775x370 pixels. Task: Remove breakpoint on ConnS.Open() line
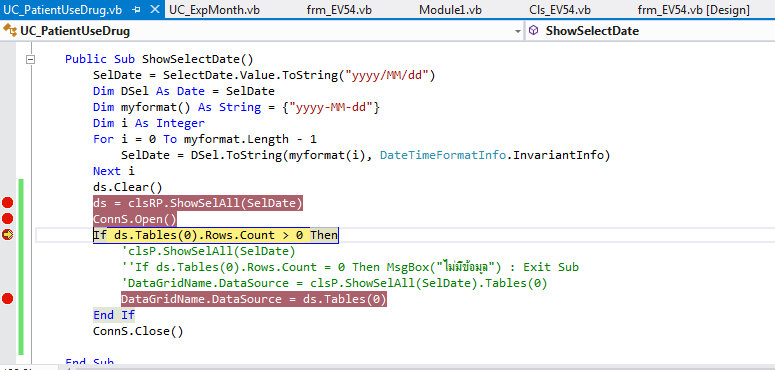tap(7, 218)
